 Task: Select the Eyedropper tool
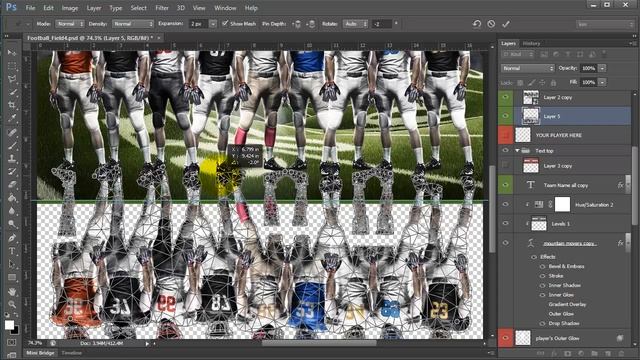pos(12,118)
